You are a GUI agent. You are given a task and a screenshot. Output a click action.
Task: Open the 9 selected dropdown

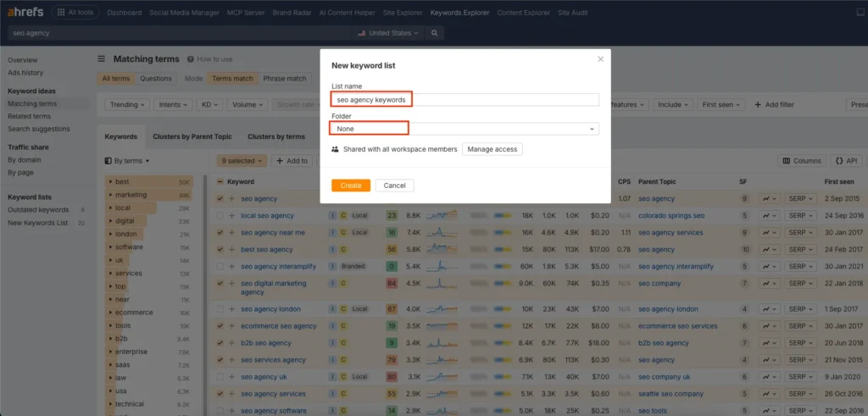242,161
